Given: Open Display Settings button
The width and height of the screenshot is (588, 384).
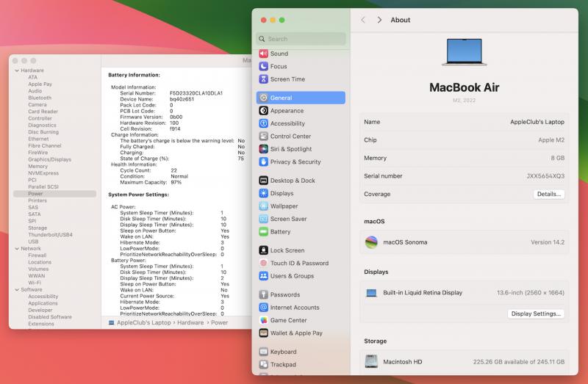Looking at the screenshot, I should click(536, 314).
